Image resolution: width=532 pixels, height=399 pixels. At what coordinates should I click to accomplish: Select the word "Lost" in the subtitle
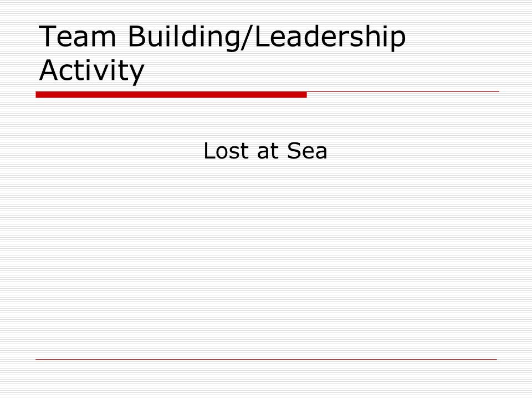click(x=226, y=151)
